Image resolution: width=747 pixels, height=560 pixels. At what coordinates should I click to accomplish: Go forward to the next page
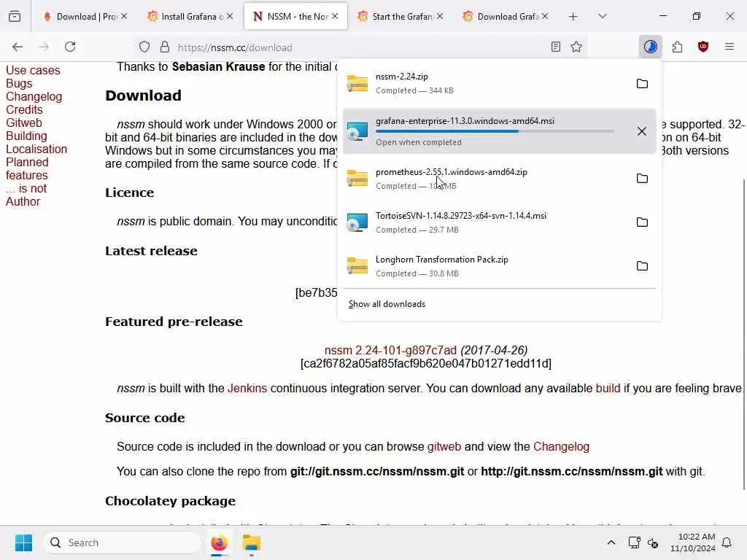pyautogui.click(x=44, y=47)
